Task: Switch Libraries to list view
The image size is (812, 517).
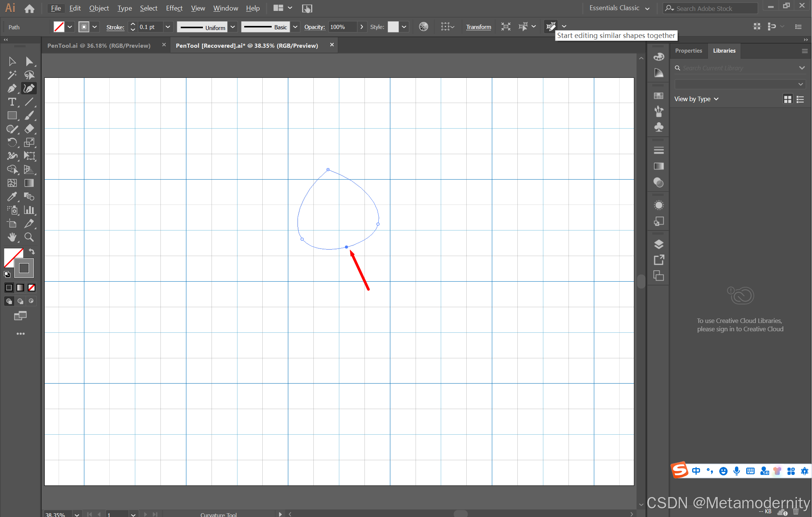Action: point(800,99)
